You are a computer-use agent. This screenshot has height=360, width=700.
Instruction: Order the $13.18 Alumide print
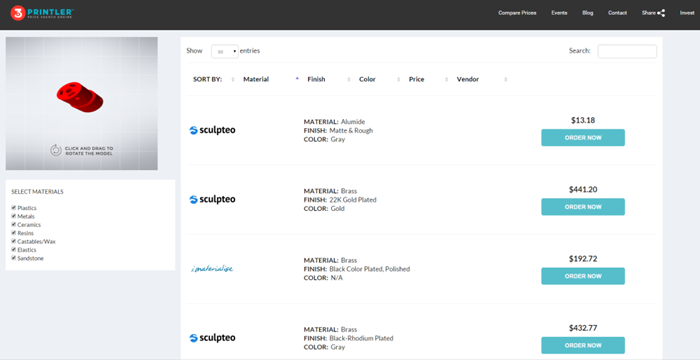tap(583, 138)
